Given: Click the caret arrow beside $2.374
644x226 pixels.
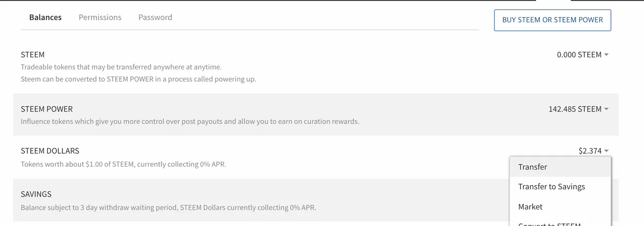Looking at the screenshot, I should [606, 151].
